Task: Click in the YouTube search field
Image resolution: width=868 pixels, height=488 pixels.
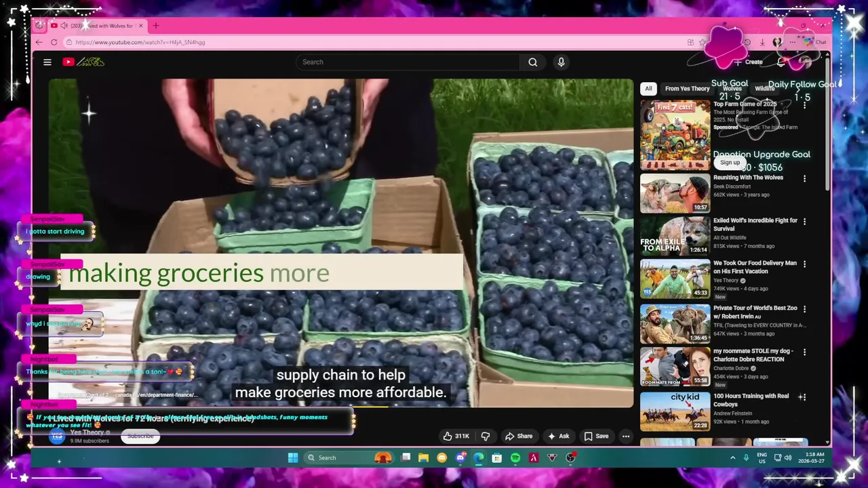Action: pos(407,62)
